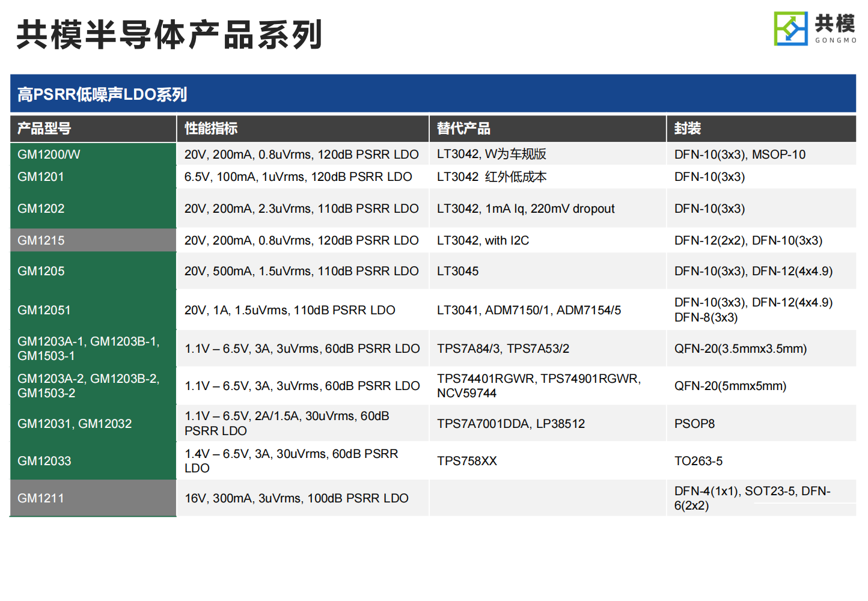The height and width of the screenshot is (601, 868).
Task: Click the 共模 GONGMO brand text
Action: pos(836,29)
